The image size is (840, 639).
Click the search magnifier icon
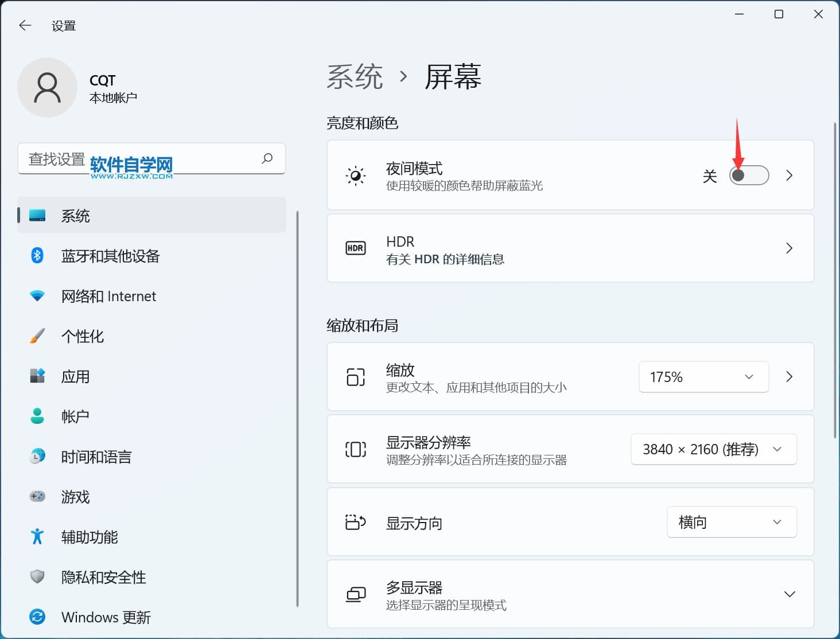(267, 158)
